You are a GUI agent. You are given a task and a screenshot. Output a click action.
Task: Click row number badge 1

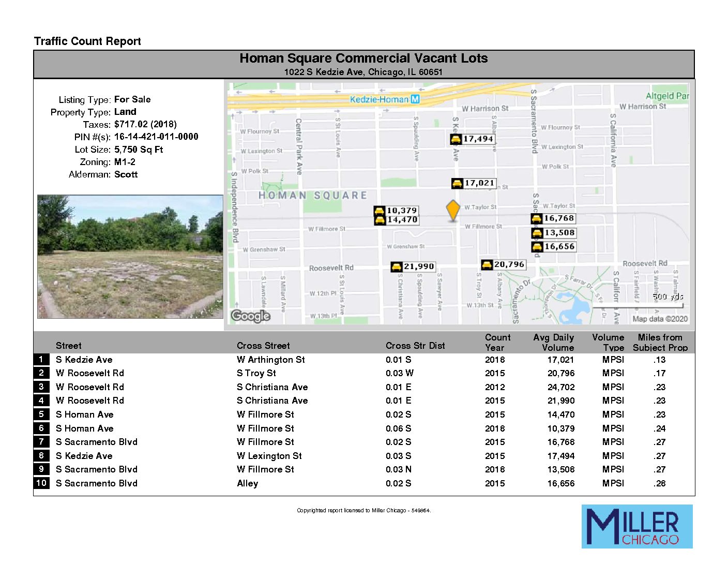point(41,359)
